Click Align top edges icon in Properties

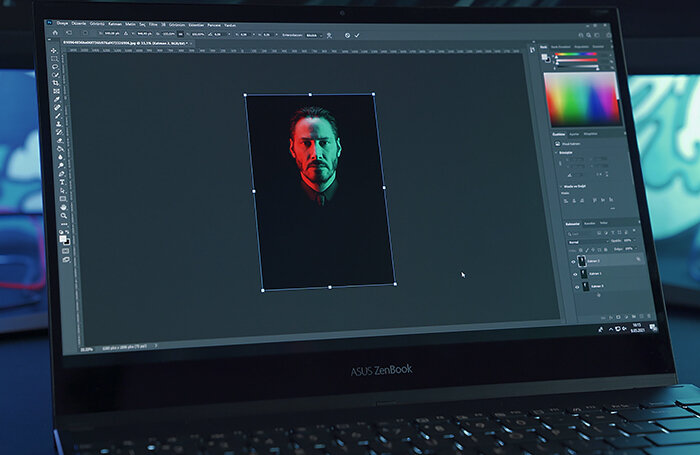[595, 200]
